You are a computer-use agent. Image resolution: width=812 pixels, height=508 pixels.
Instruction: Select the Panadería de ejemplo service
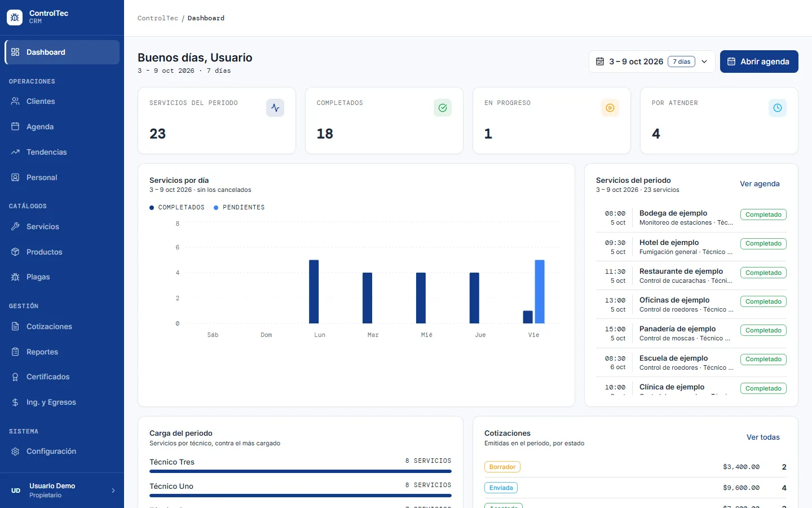tap(691, 334)
